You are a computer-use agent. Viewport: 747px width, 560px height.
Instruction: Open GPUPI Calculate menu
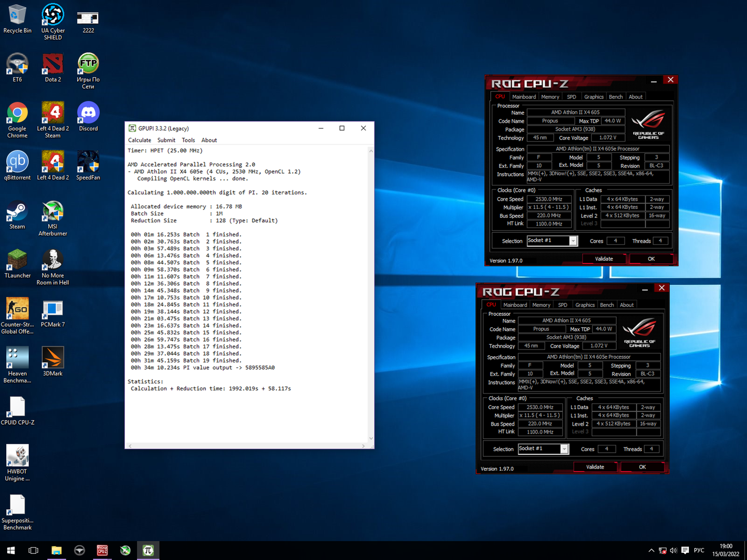coord(140,140)
